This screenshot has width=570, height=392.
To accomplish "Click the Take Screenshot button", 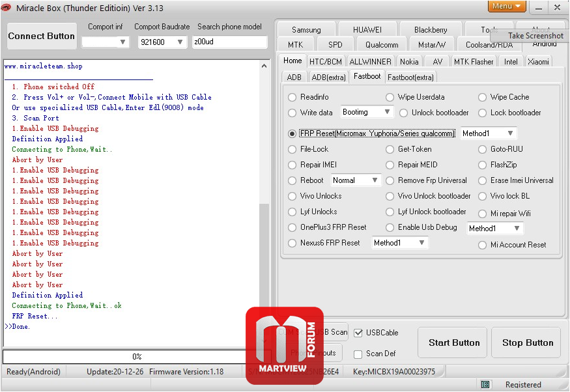I will point(535,36).
